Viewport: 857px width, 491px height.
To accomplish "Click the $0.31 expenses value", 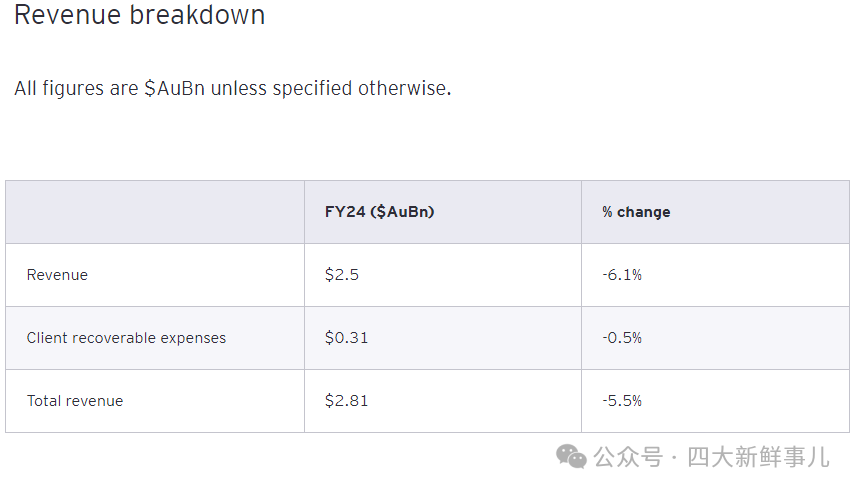I will pos(347,338).
